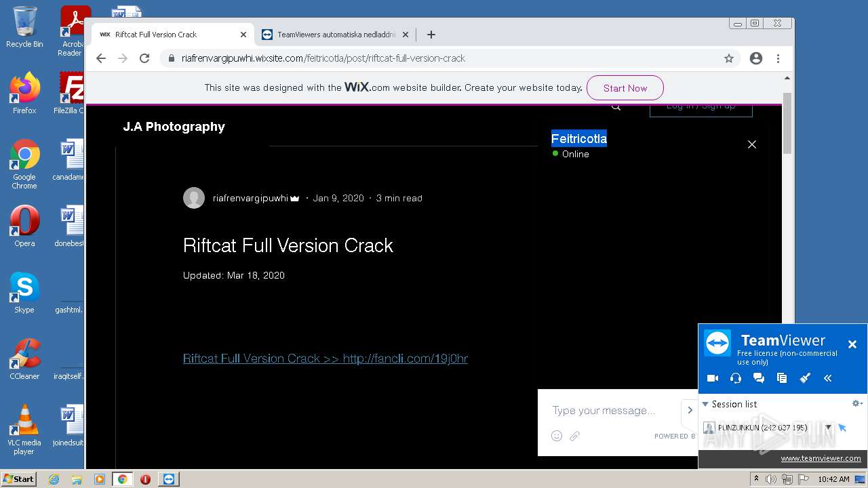
Task: Launch Internet Explorer from taskbar
Action: tap(54, 479)
